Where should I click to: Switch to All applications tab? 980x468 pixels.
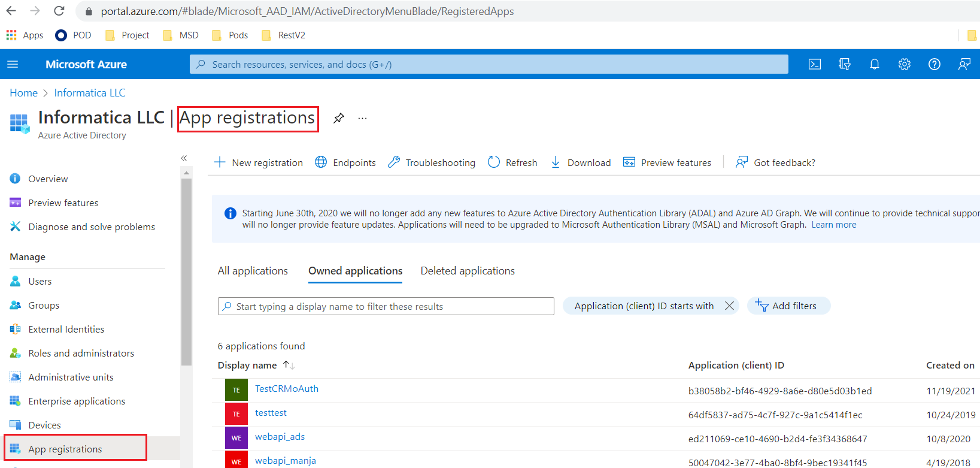[253, 271]
